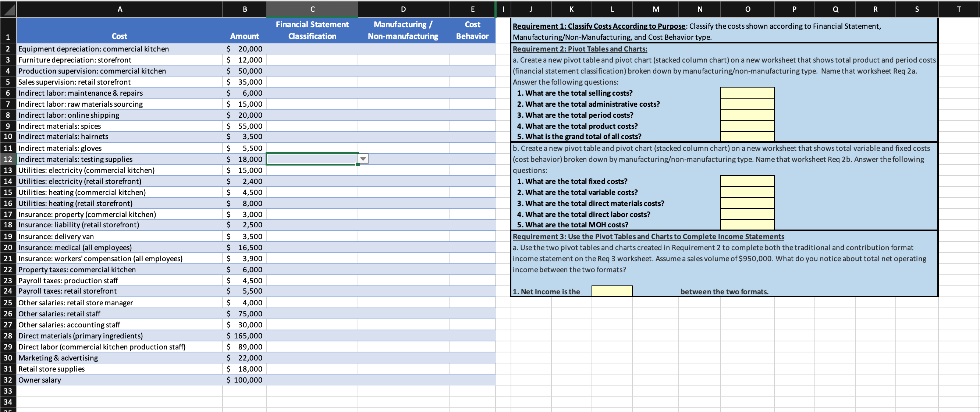Select row 32 header number
Viewport: 980px width, 412px height.
click(x=8, y=380)
